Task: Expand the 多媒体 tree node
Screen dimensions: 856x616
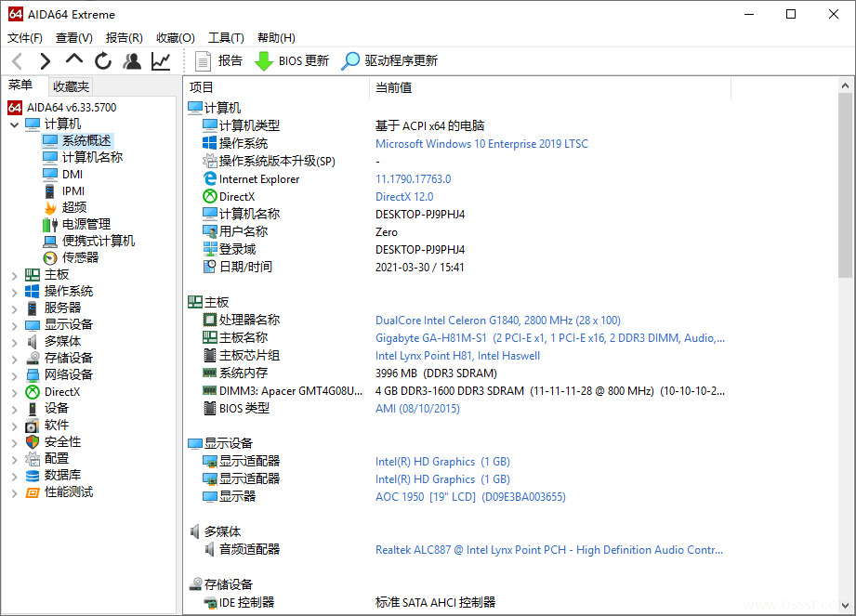Action: (14, 343)
